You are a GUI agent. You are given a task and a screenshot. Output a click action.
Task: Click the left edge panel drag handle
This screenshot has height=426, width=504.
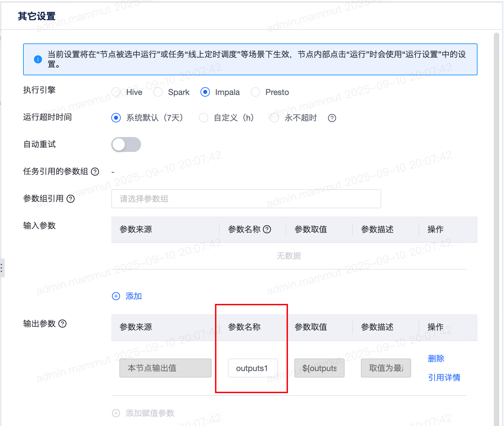(x=2, y=268)
